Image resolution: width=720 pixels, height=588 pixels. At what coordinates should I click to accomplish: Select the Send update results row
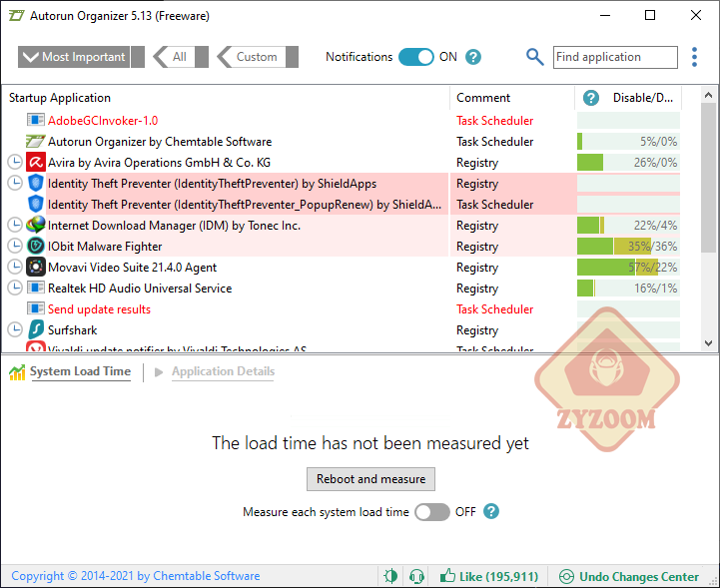pyautogui.click(x=340, y=308)
